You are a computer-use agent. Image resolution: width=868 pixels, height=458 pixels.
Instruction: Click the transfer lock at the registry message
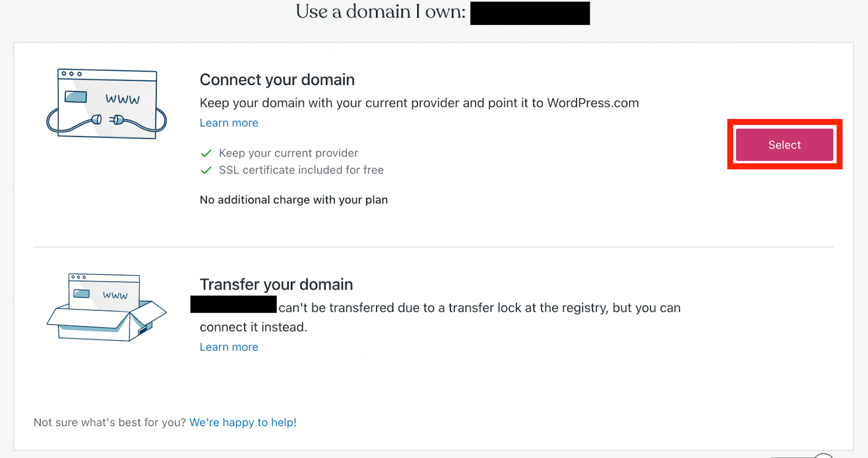[479, 308]
